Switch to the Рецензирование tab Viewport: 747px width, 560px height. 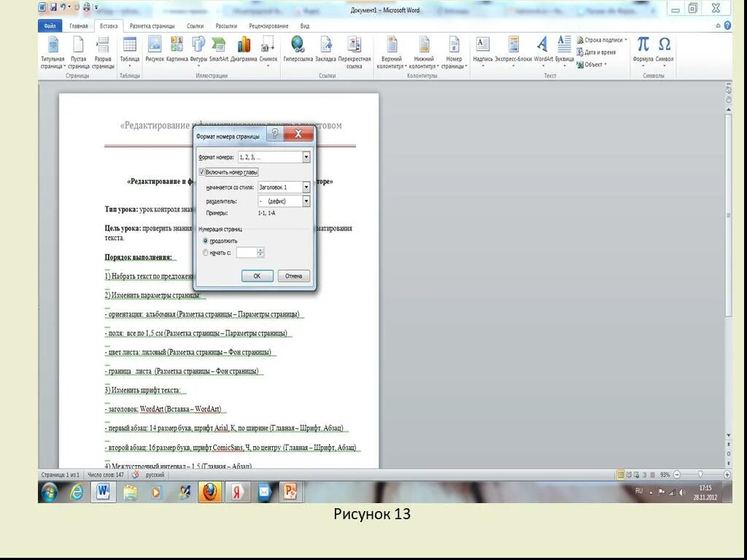coord(268,26)
